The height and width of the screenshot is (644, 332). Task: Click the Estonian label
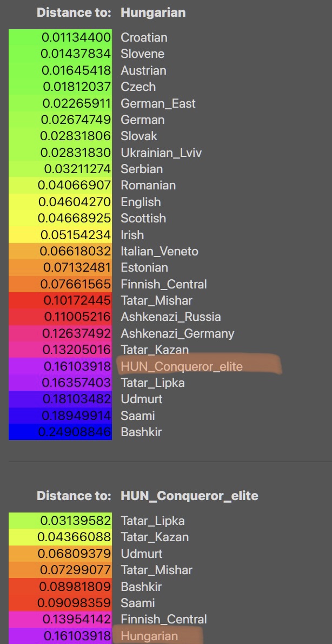tap(144, 267)
